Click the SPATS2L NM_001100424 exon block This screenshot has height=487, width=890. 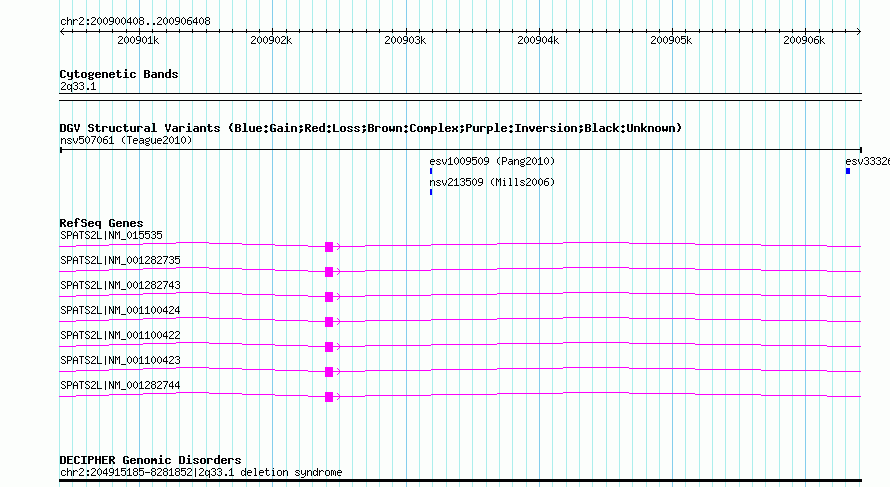click(329, 322)
